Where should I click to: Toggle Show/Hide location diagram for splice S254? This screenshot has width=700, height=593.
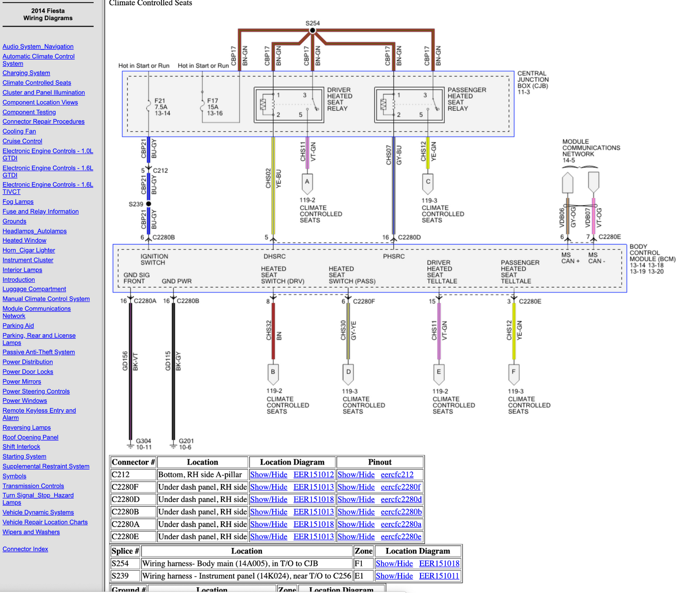[x=394, y=563]
